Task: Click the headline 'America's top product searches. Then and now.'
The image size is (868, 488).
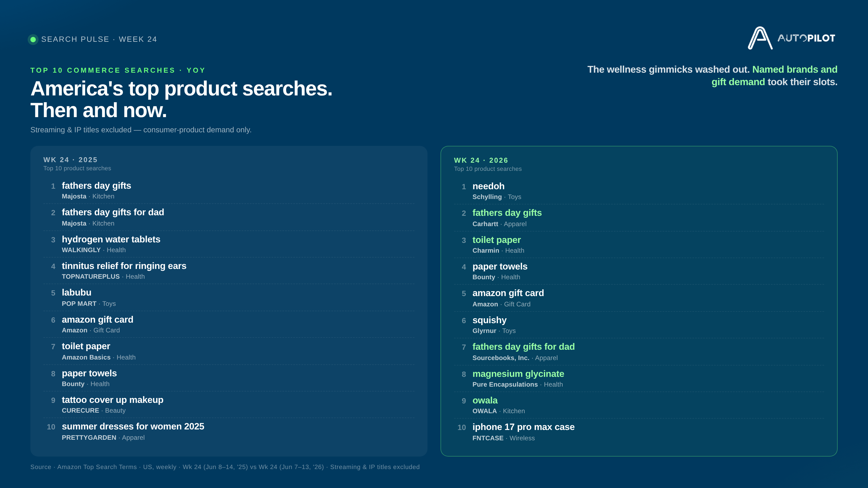Action: (181, 99)
